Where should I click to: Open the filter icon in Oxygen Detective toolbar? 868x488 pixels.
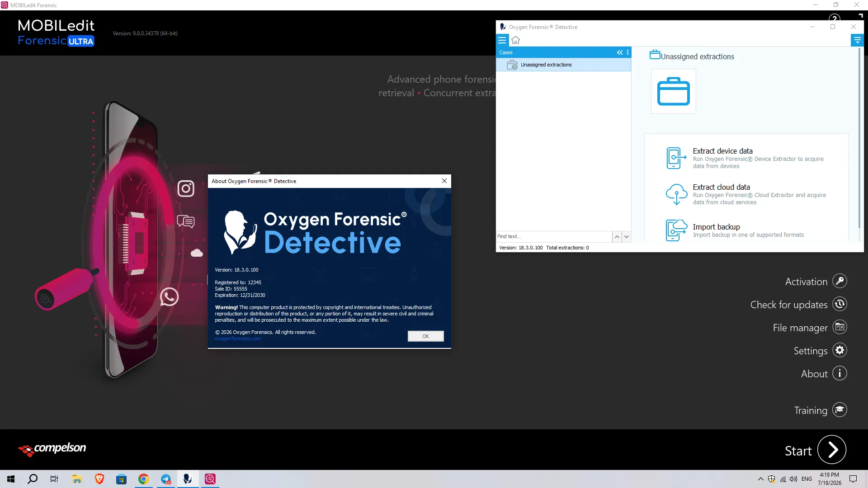[x=857, y=40]
